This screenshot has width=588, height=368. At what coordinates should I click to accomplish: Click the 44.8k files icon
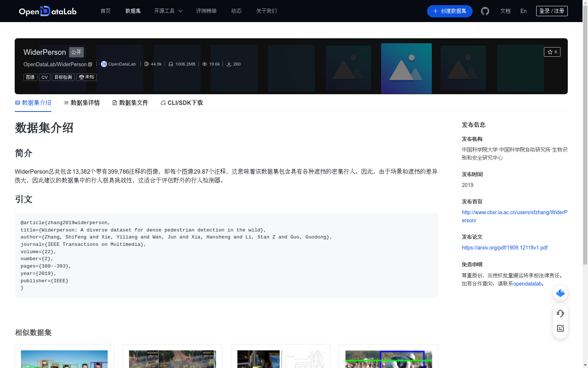(x=147, y=64)
